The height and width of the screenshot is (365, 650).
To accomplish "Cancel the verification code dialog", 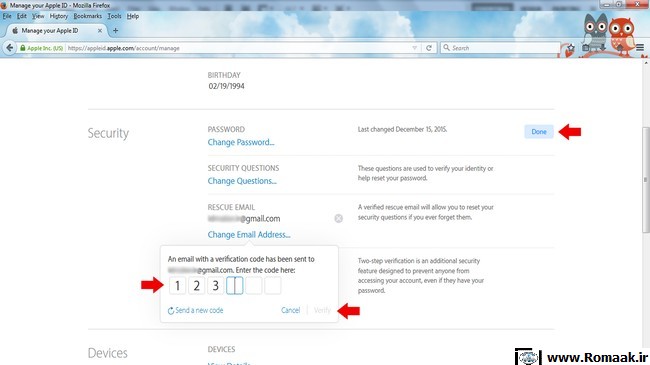I will click(290, 310).
